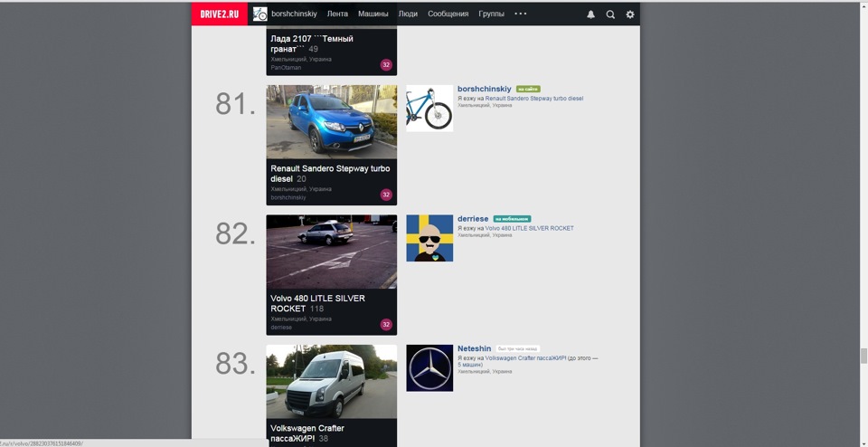The image size is (868, 447).
Task: Open Volkswagen Crafter пассаЖИР! link
Action: coord(525,358)
